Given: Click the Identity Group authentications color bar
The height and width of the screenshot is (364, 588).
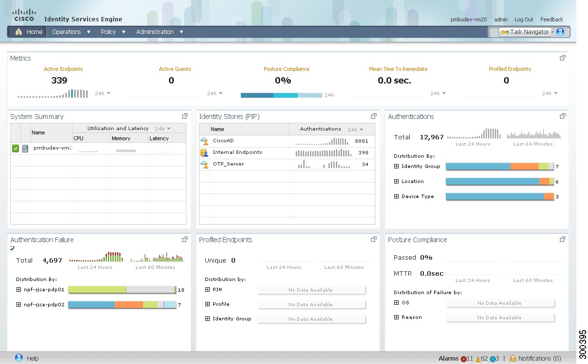Looking at the screenshot, I should (x=500, y=166).
